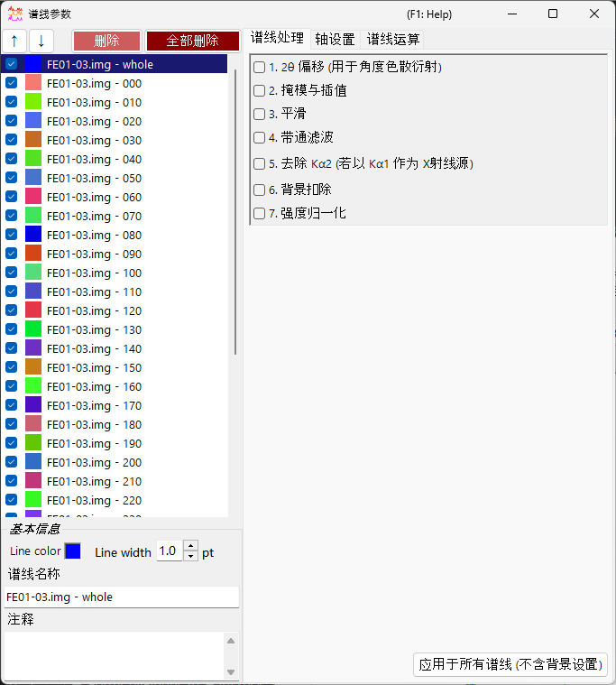Uncheck the FE01-03.img - 000 profile

[x=12, y=83]
